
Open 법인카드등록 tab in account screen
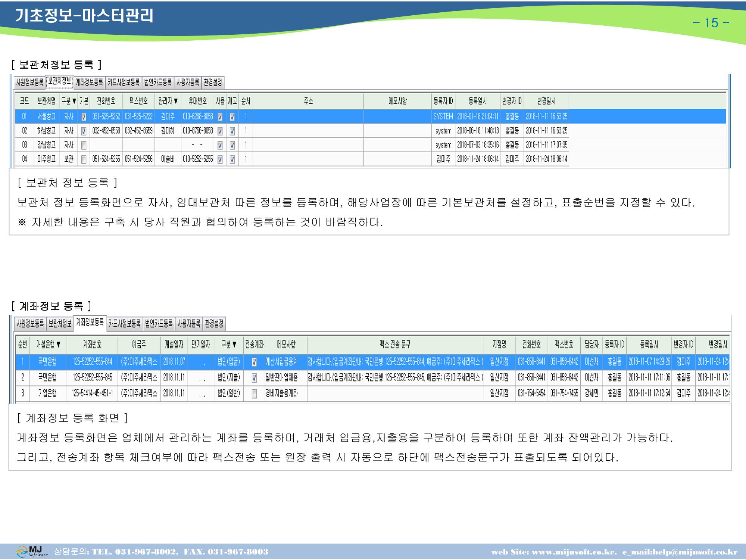pyautogui.click(x=159, y=324)
